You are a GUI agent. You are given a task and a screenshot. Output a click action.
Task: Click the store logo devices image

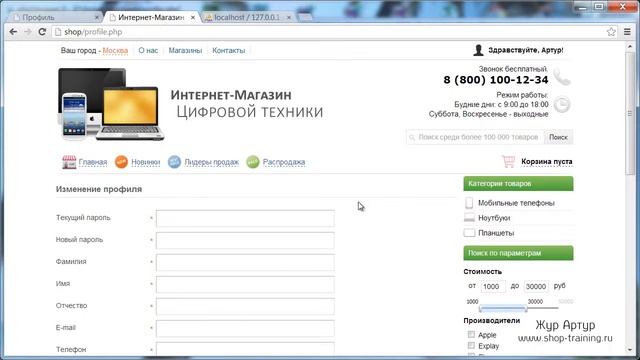[x=111, y=104]
